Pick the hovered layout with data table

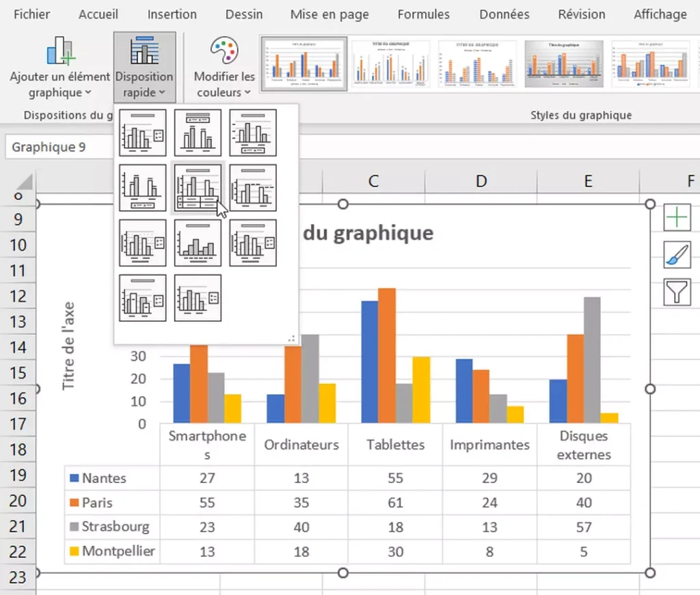pyautogui.click(x=198, y=188)
